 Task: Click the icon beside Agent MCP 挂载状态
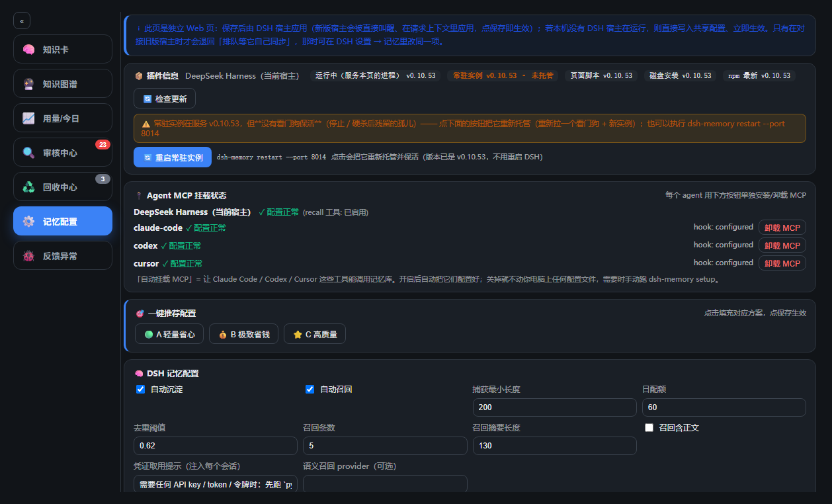[x=139, y=196]
